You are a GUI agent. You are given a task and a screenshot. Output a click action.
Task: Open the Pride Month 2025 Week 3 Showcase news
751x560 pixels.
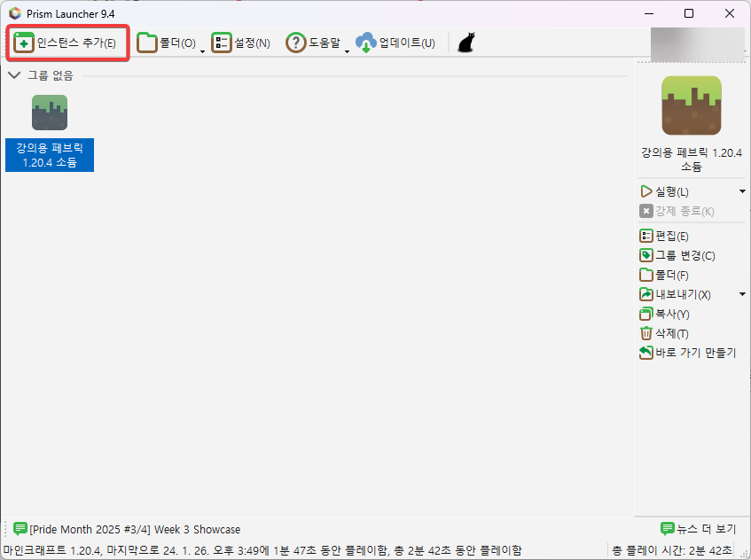[x=127, y=529]
